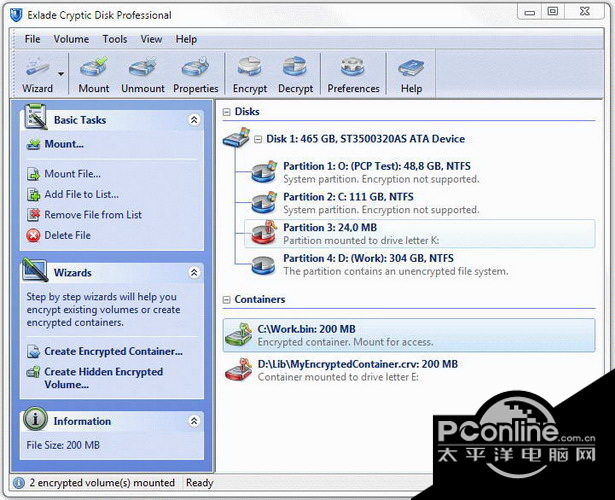Click the Create Encrypted Container icon
Viewport: 615px width, 500px height.
33,351
